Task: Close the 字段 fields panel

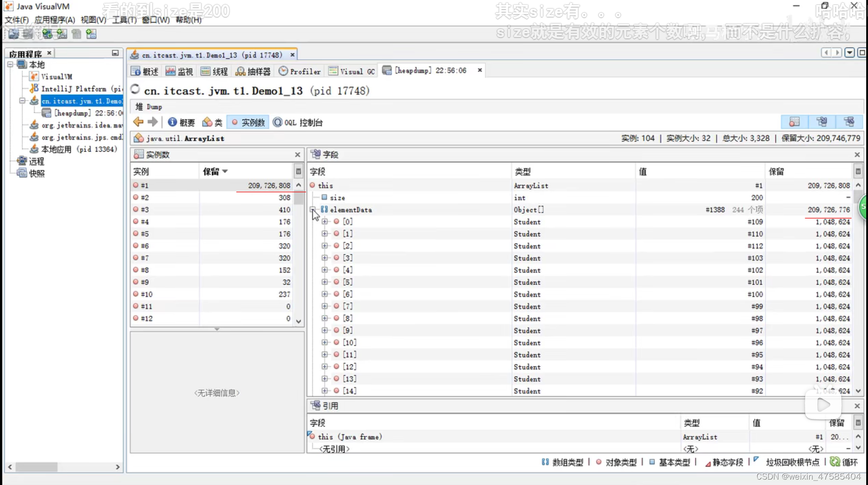Action: pyautogui.click(x=857, y=155)
